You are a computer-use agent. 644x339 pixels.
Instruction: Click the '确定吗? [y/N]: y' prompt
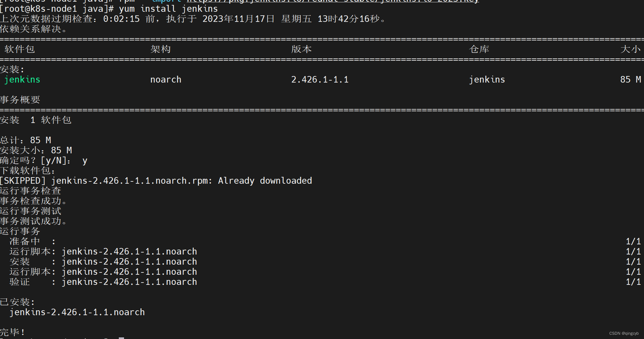(x=44, y=161)
